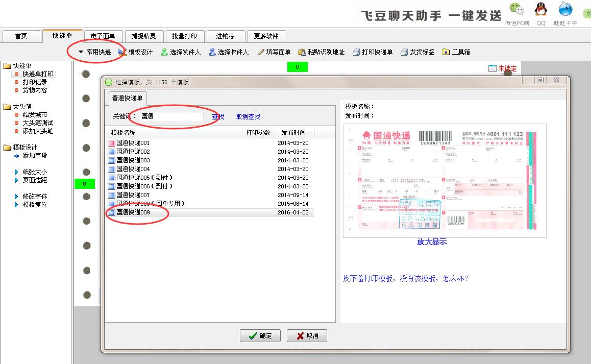Open 模板设计 in the toolbar

point(136,52)
